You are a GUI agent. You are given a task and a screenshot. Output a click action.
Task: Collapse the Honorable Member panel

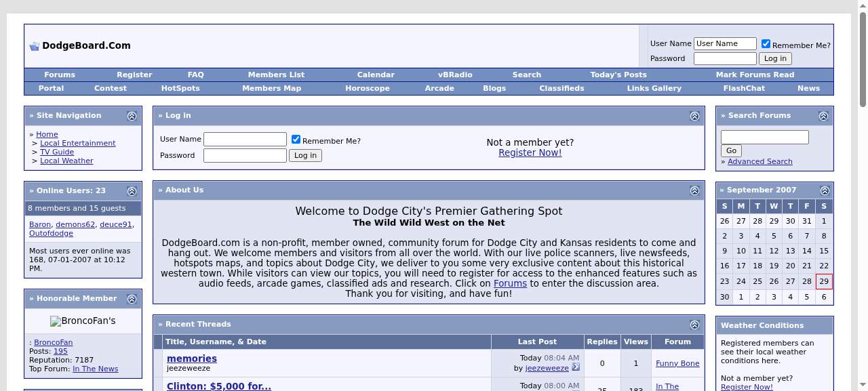[x=132, y=299]
